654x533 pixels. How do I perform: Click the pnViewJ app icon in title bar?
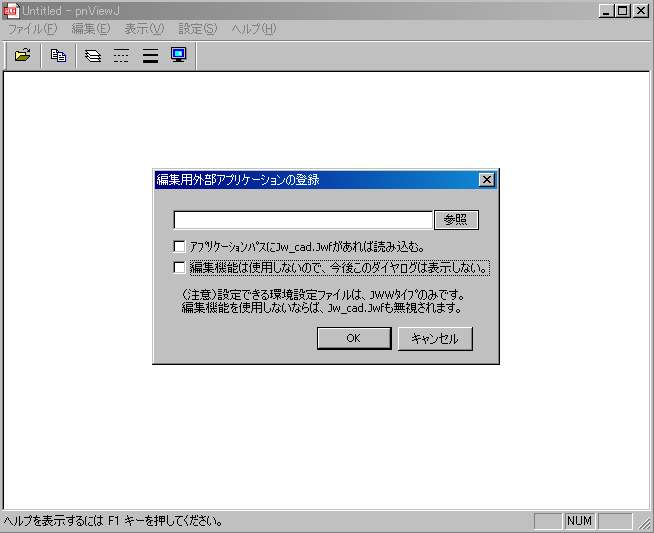coord(10,10)
